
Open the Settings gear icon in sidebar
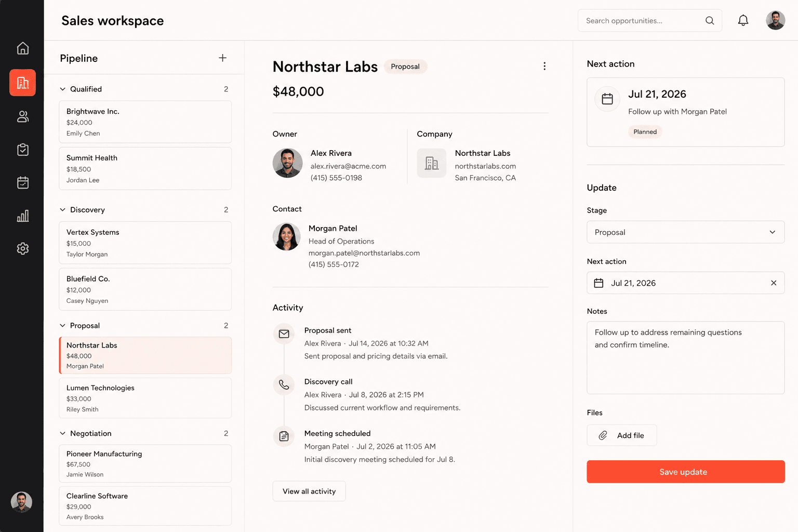22,248
